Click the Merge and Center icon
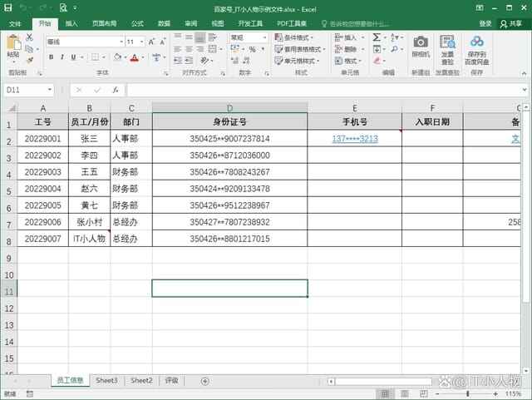The image size is (532, 400). [x=213, y=49]
